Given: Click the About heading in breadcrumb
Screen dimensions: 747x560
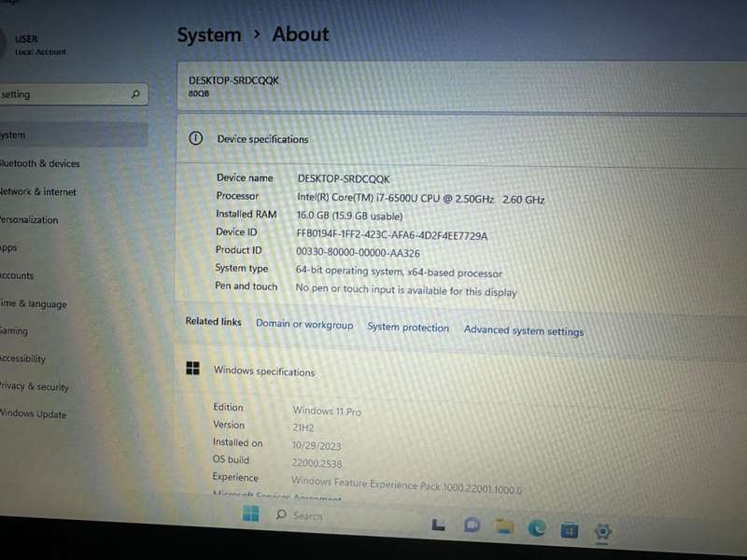Looking at the screenshot, I should pyautogui.click(x=301, y=35).
